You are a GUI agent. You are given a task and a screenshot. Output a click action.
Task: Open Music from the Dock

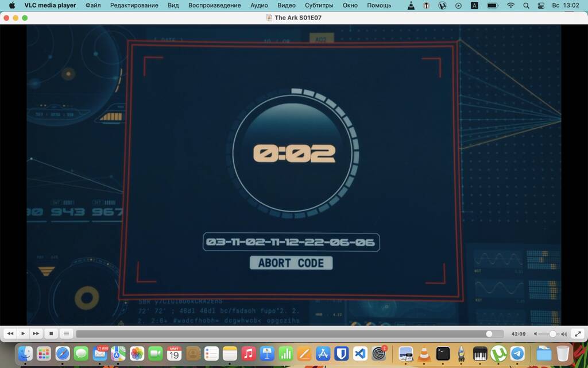[248, 354]
